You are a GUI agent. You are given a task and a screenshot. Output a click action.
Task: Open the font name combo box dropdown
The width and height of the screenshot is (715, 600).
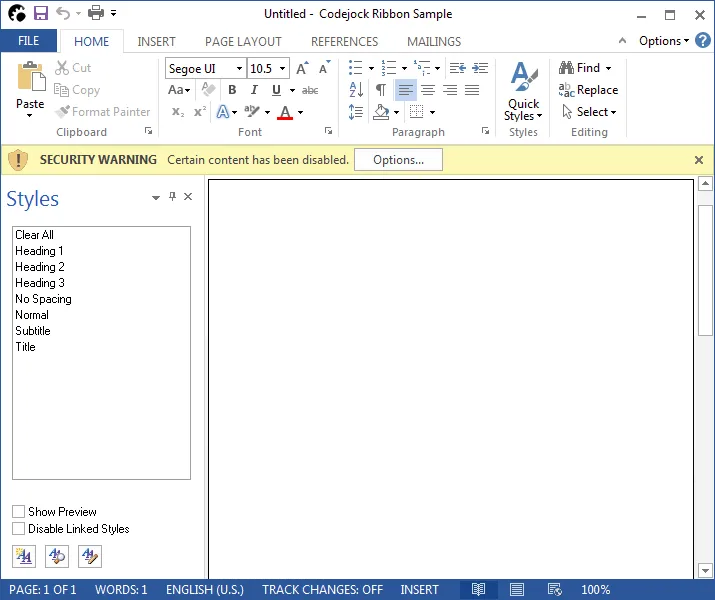tap(239, 68)
